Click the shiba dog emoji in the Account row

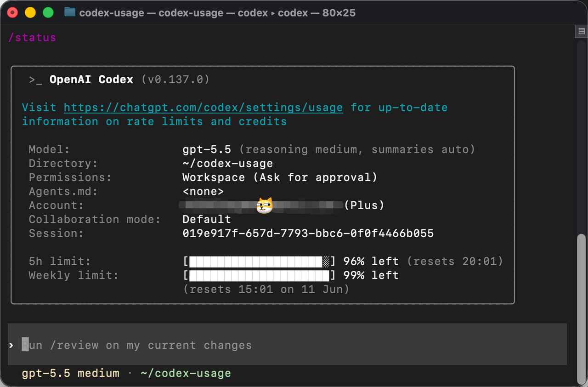pyautogui.click(x=265, y=205)
